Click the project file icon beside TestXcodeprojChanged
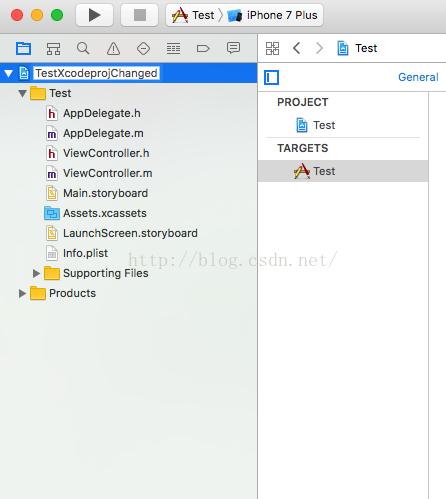 click(x=24, y=73)
